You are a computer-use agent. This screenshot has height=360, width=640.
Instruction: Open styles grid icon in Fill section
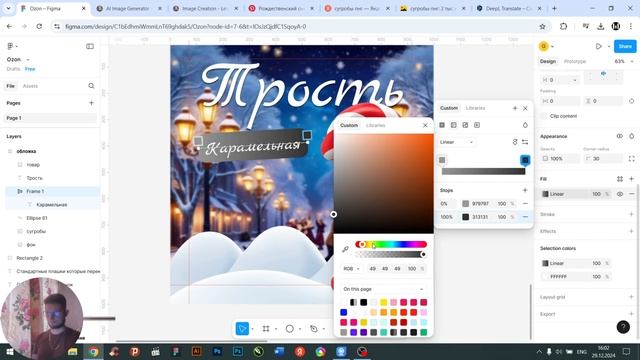pyautogui.click(x=620, y=179)
